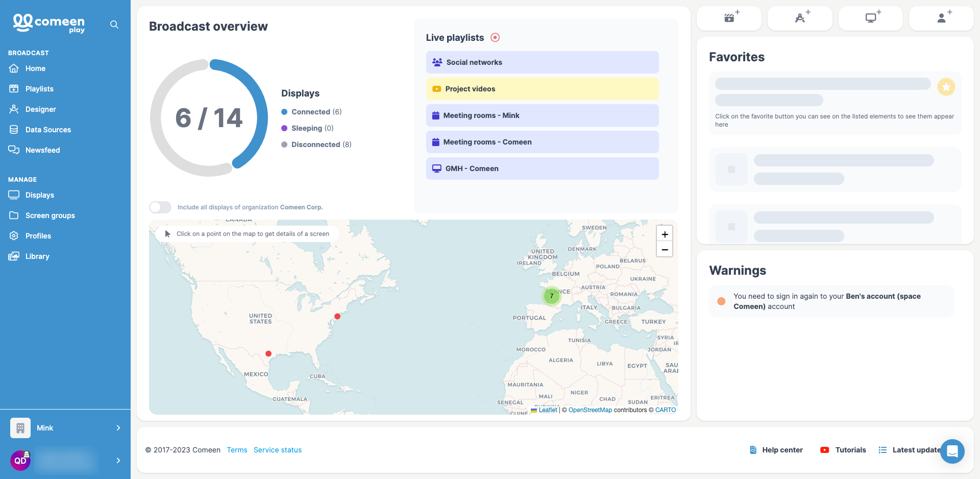Create a new playlist with clapperboard plus button

click(729, 18)
